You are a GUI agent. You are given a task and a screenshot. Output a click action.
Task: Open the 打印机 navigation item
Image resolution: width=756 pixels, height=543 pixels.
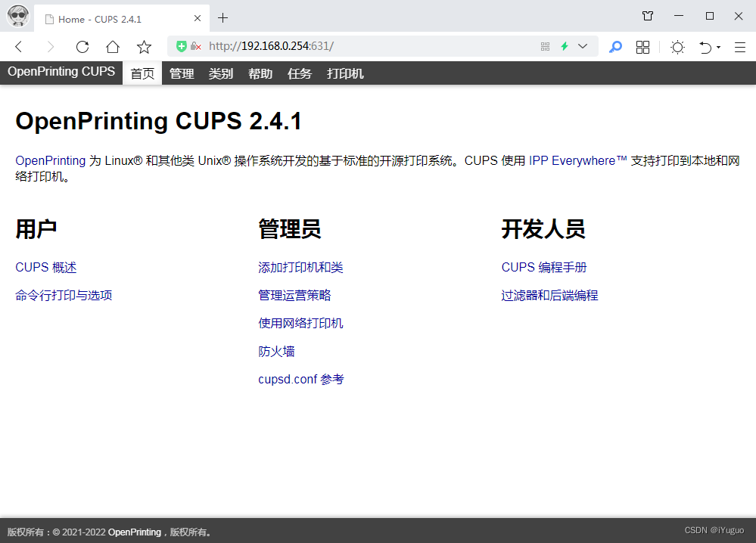[345, 73]
